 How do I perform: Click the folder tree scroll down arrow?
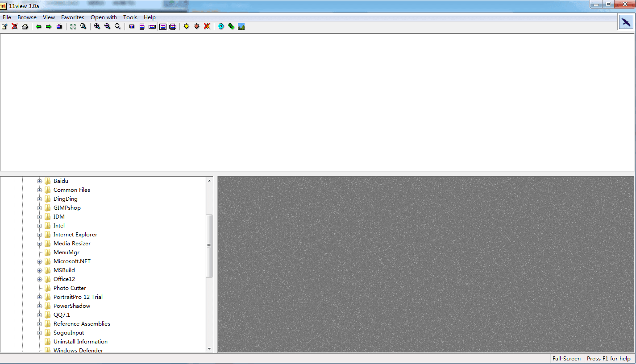tap(209, 349)
